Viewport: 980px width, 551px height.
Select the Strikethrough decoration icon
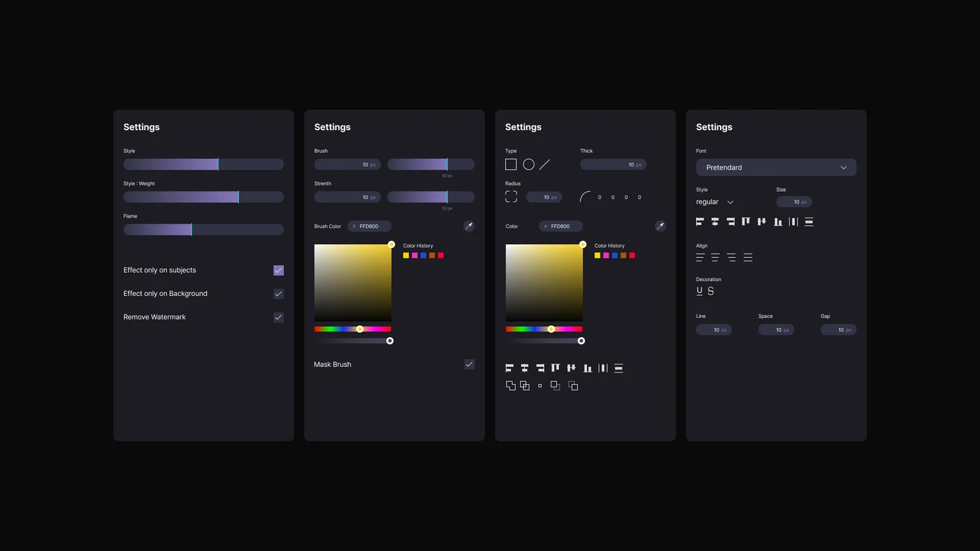(x=710, y=290)
